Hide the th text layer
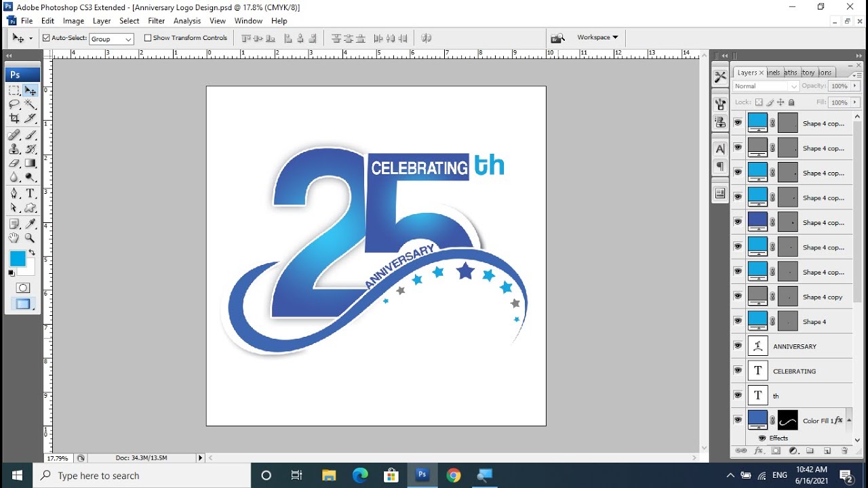868x488 pixels. pos(738,395)
